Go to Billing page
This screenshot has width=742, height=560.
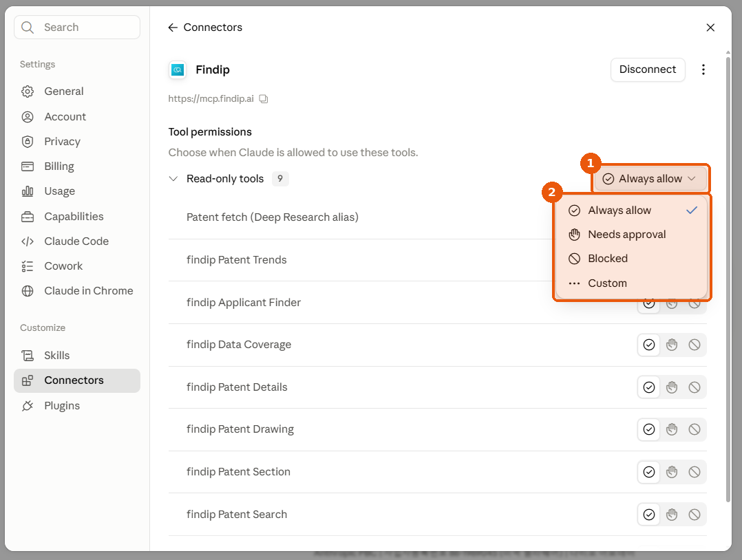77,166
